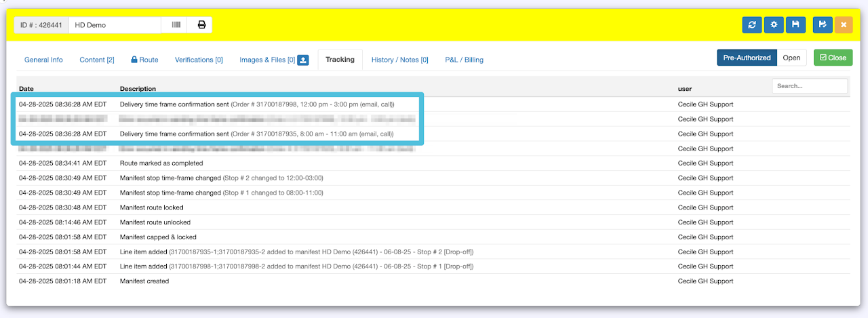Open the gear settings button
This screenshot has width=868, height=318.
774,24
